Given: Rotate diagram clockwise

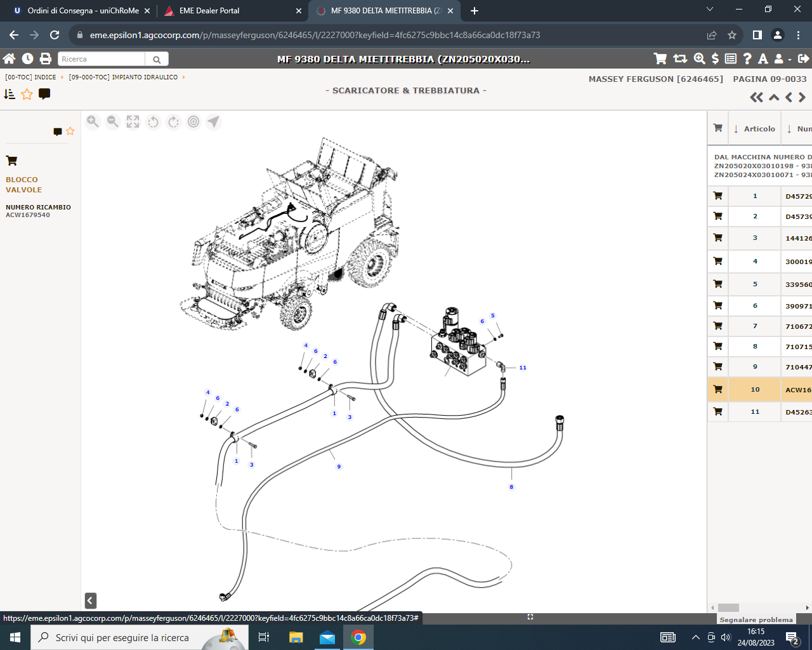Looking at the screenshot, I should point(173,121).
